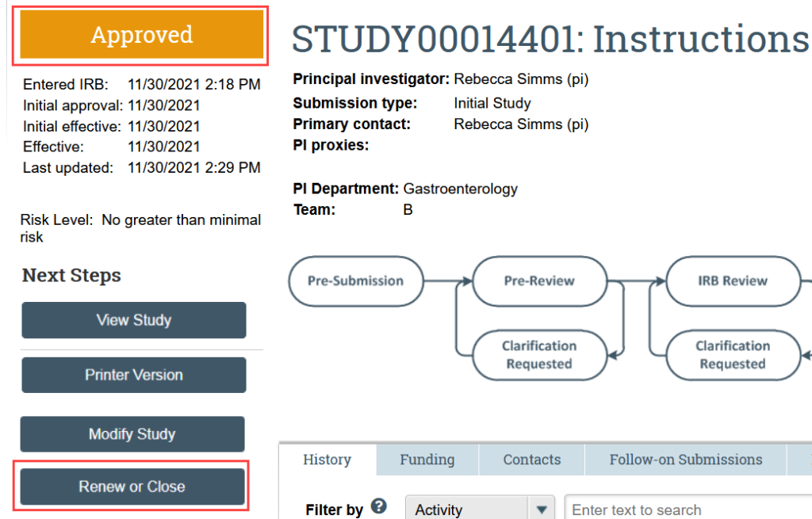Open the Printer Version of the study

tap(133, 375)
